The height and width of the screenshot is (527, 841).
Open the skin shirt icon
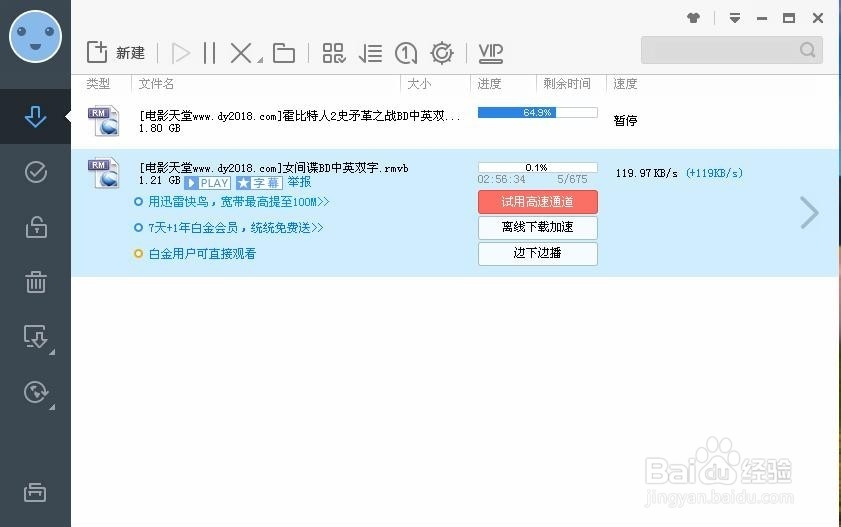694,18
